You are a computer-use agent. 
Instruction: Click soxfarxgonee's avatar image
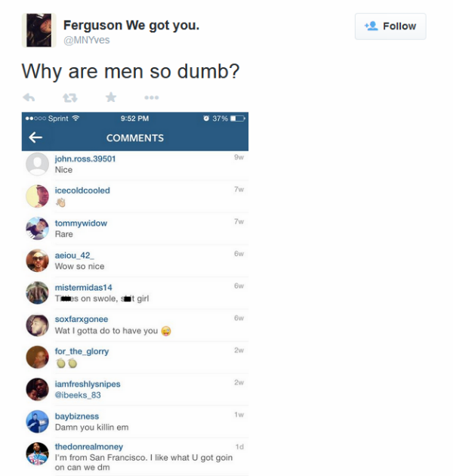click(x=37, y=325)
